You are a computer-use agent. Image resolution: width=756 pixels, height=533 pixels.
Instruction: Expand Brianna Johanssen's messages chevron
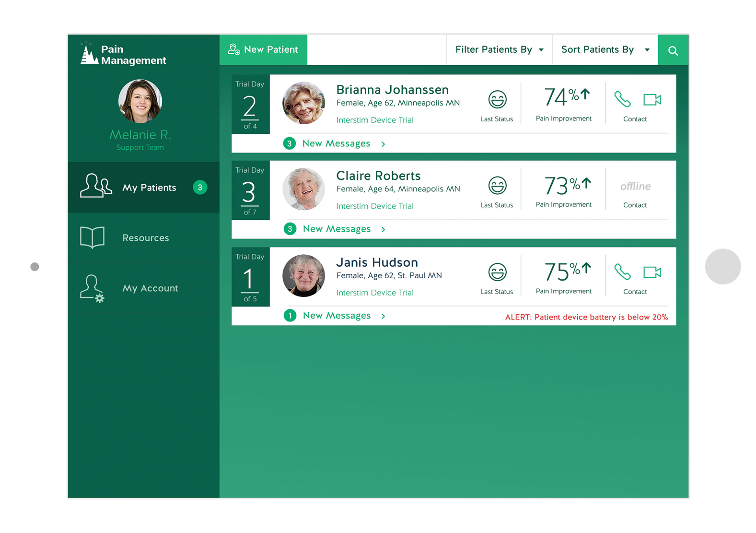[x=383, y=144]
